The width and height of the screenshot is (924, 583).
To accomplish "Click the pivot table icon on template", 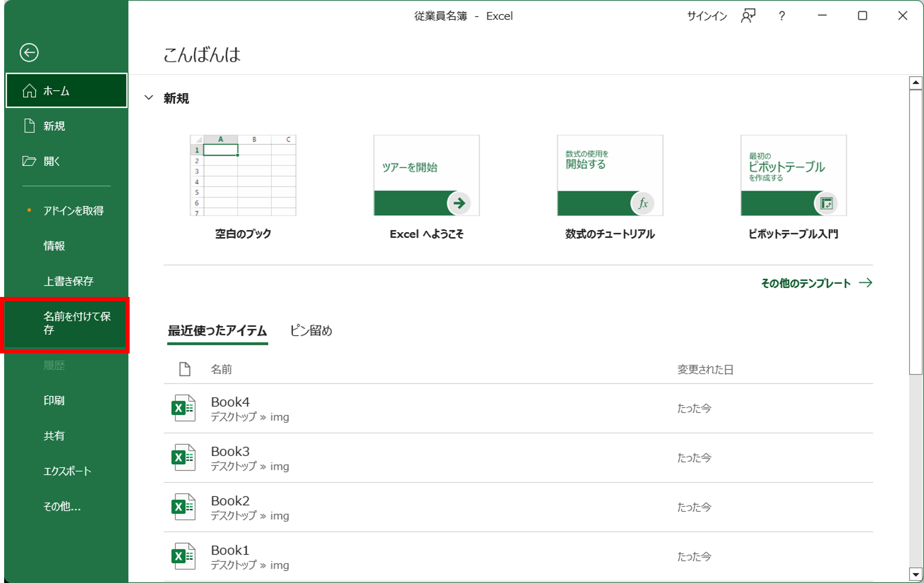I will coord(826,203).
